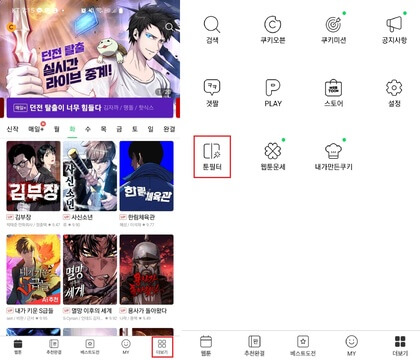Select the 매일+ tab
Image resolution: width=420 pixels, height=360 pixels.
[x=36, y=129]
